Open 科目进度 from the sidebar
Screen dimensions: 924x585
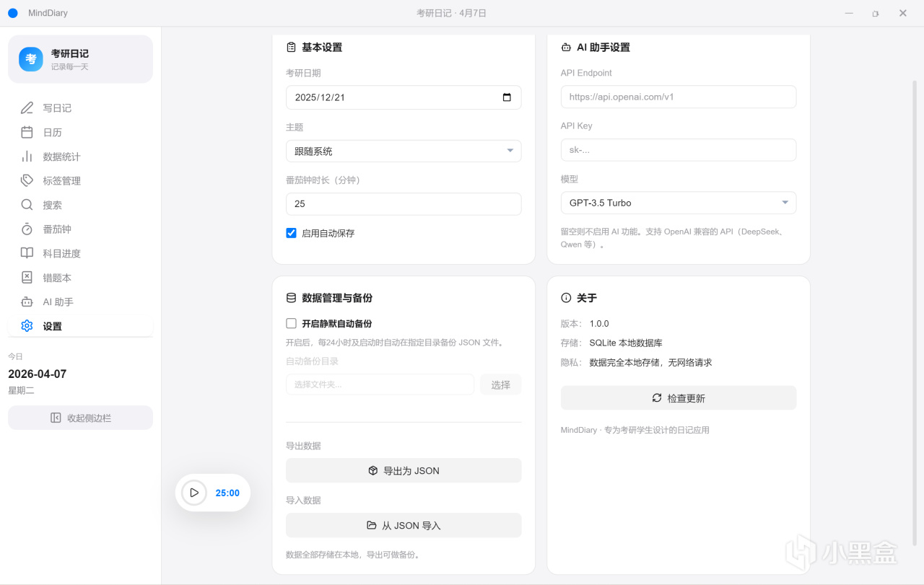tap(80, 253)
